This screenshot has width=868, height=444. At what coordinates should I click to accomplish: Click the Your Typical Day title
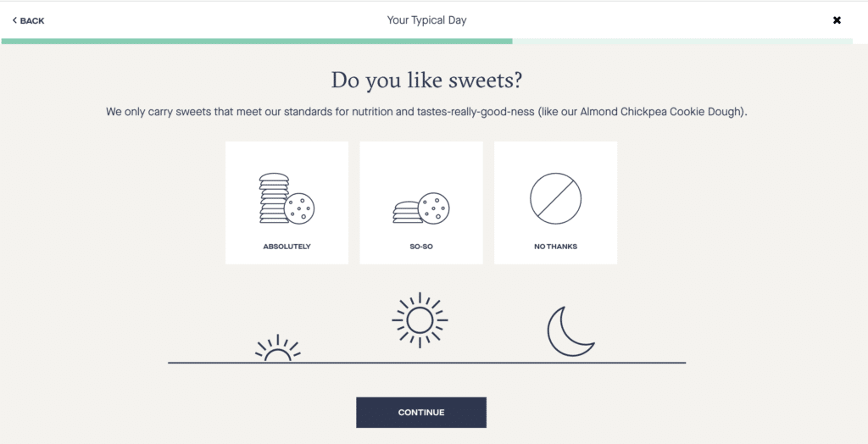[427, 20]
